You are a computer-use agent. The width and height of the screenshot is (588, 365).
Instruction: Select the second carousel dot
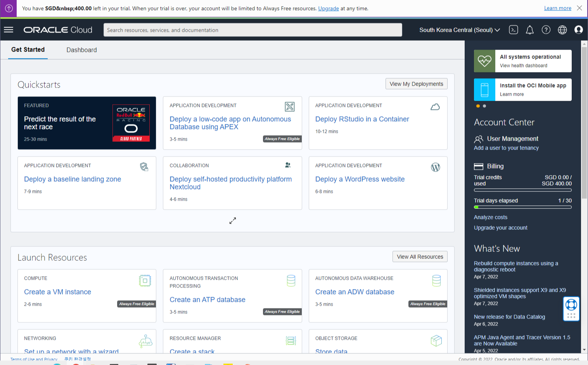pyautogui.click(x=484, y=106)
